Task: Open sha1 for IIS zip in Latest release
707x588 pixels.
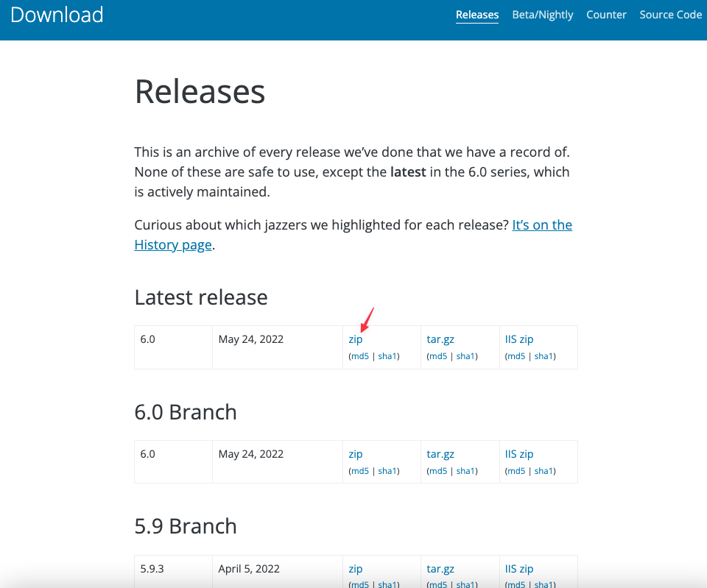Action: 544,356
